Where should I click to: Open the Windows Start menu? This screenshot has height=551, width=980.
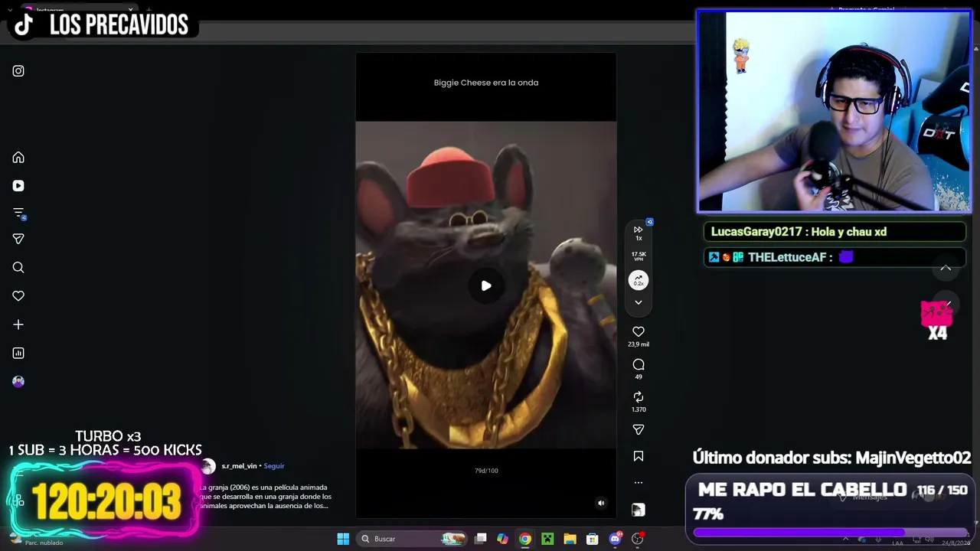(x=343, y=539)
